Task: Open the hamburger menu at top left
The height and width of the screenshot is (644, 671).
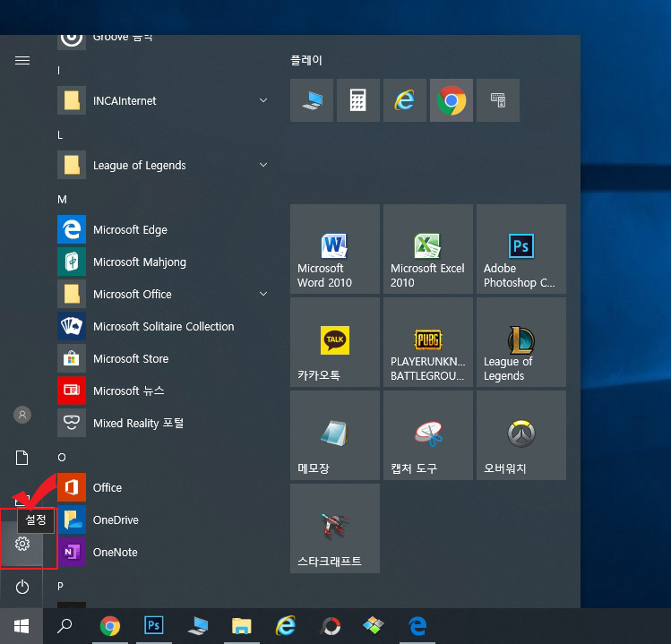Action: [22, 60]
